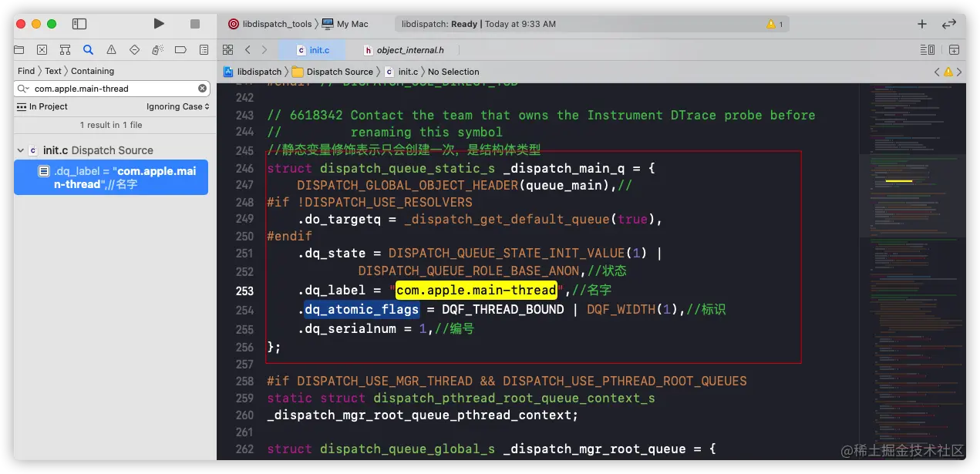Screen dimensions: 980x474
Task: Choose the My Mac run destination
Action: [x=345, y=24]
